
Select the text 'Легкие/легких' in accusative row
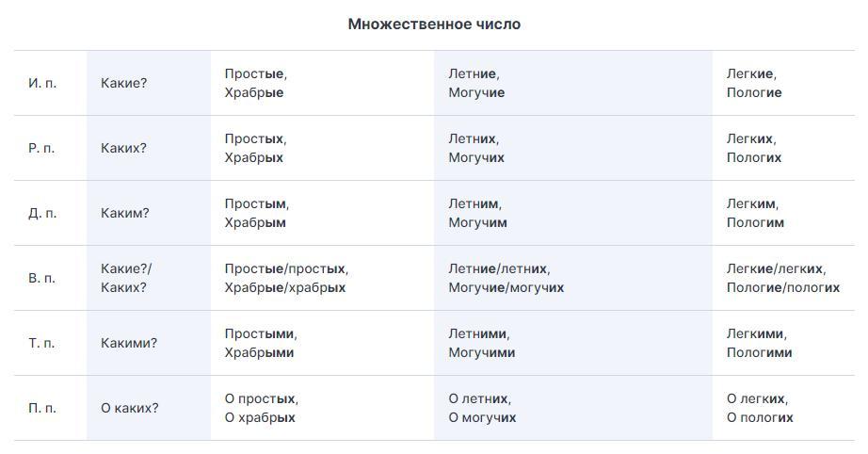click(x=775, y=268)
